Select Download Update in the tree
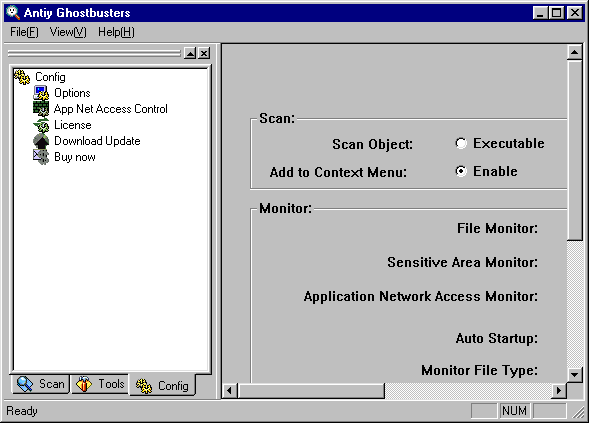Image resolution: width=589 pixels, height=423 pixels. pos(97,141)
